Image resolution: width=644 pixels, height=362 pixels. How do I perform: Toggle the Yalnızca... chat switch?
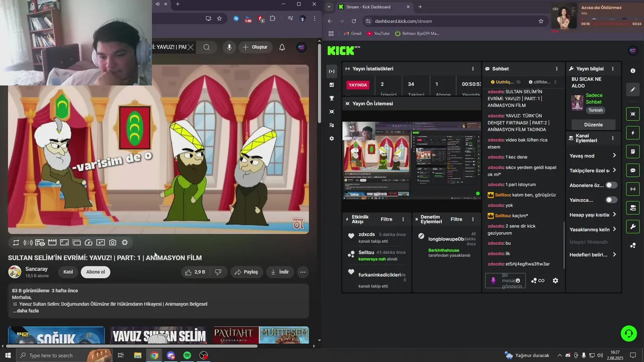tap(611, 200)
